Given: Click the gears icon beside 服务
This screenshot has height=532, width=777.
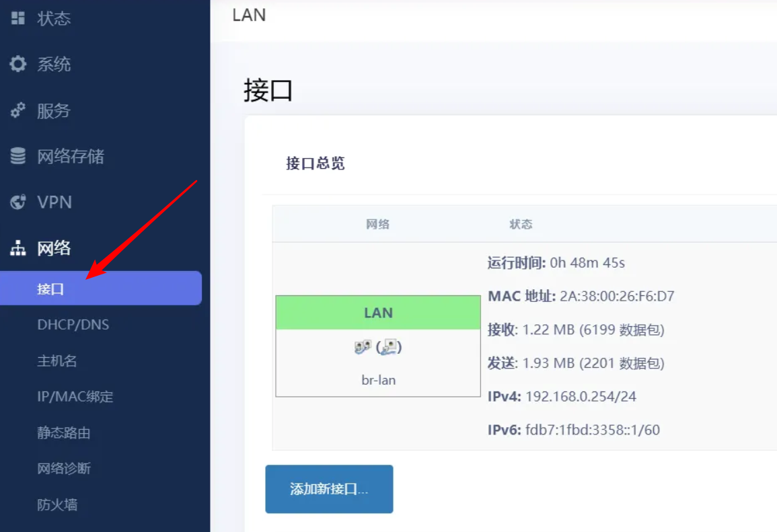Looking at the screenshot, I should (18, 111).
